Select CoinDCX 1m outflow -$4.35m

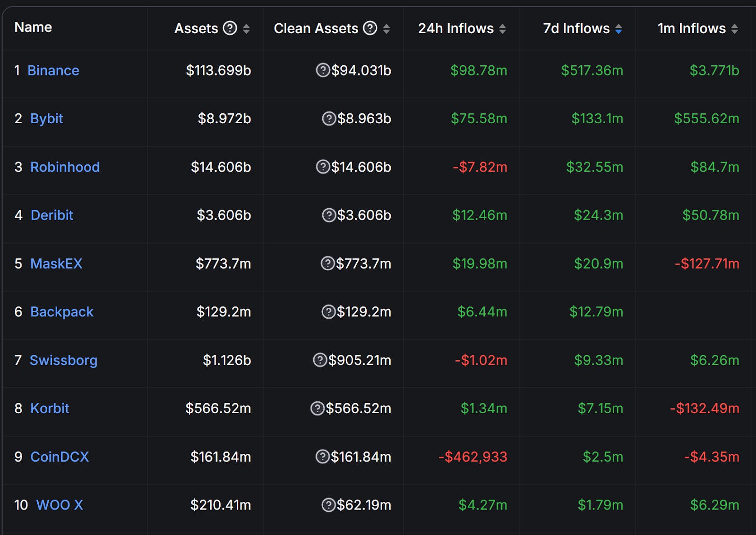pos(712,457)
